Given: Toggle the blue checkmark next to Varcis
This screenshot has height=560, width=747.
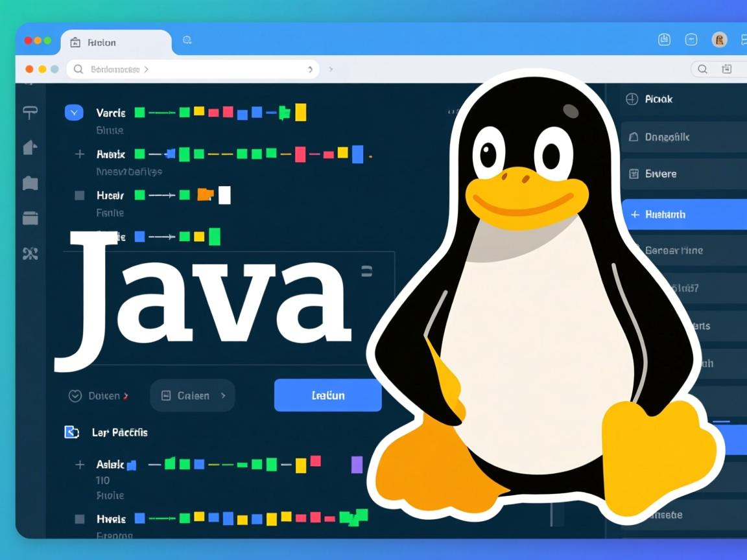Looking at the screenshot, I should [74, 113].
